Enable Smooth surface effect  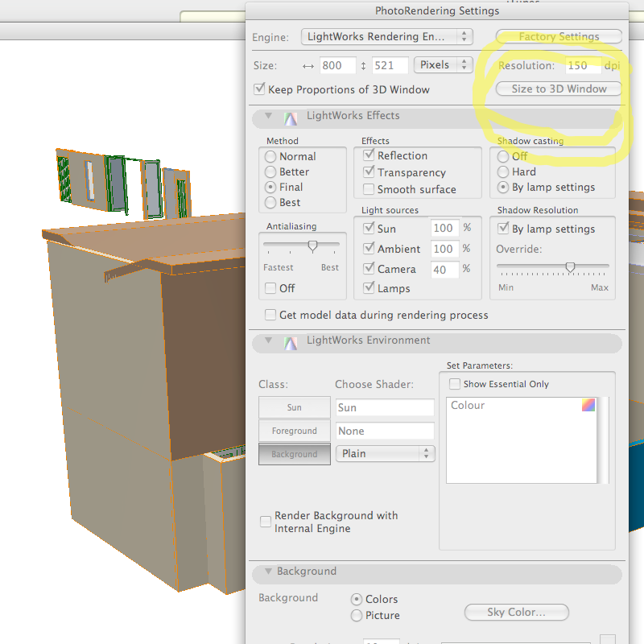(369, 189)
